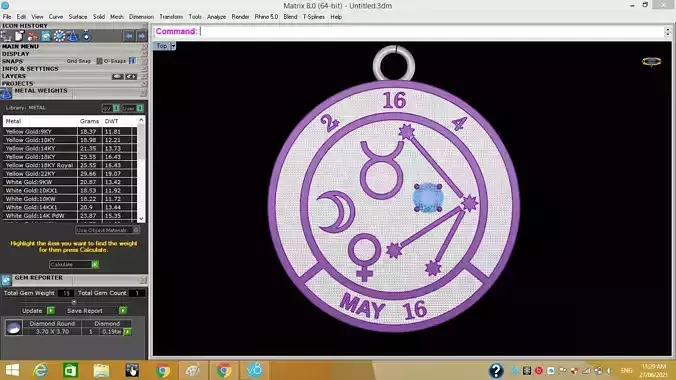Click the back arrow in Icon History
Image resolution: width=676 pixels, height=380 pixels.
click(128, 36)
